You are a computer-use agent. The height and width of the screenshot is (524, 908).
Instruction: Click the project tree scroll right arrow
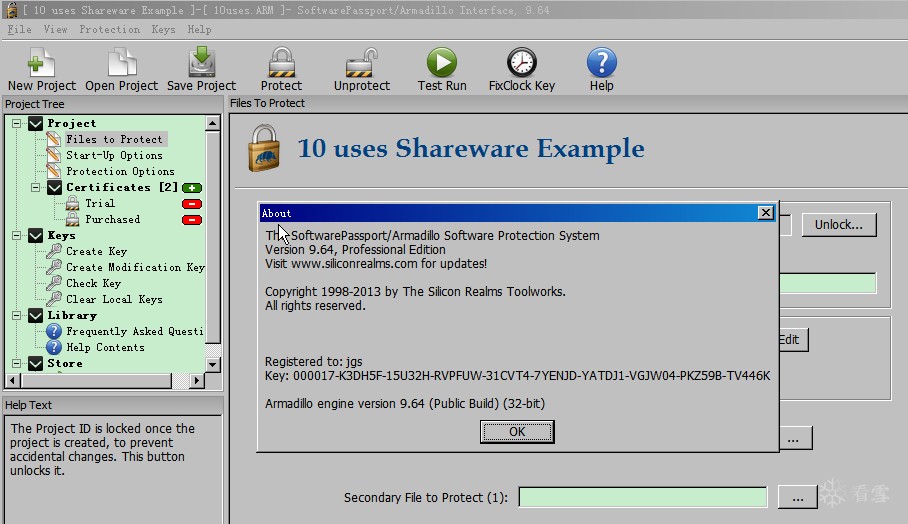tap(197, 380)
